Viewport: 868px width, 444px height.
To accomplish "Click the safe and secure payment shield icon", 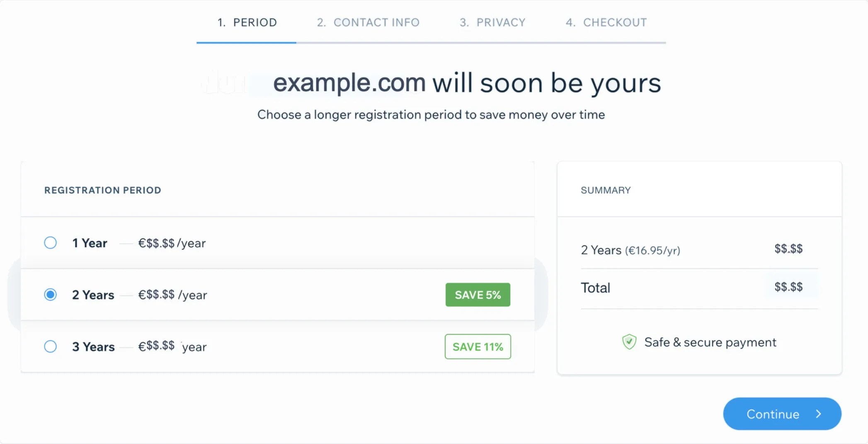I will pyautogui.click(x=629, y=342).
